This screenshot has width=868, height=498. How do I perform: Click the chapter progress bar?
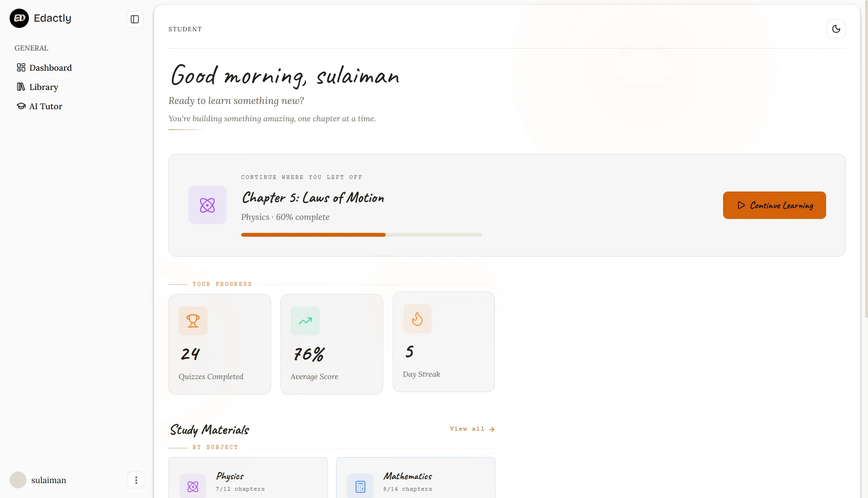pyautogui.click(x=362, y=235)
